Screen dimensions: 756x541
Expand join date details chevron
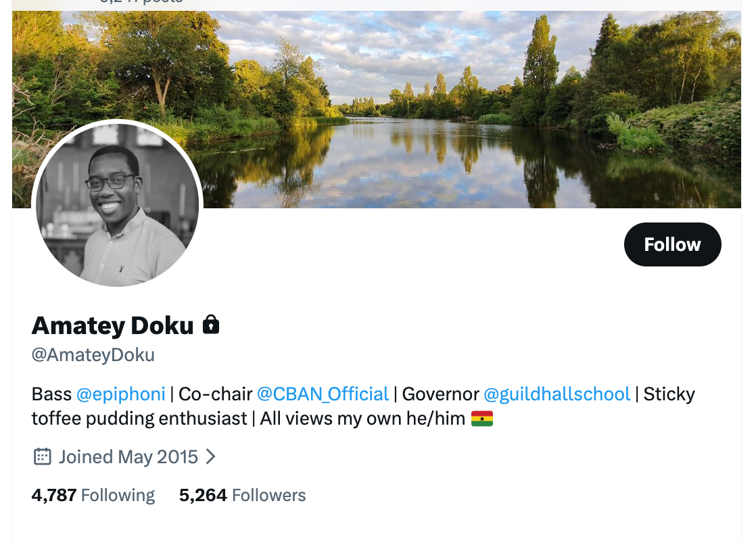coord(210,456)
